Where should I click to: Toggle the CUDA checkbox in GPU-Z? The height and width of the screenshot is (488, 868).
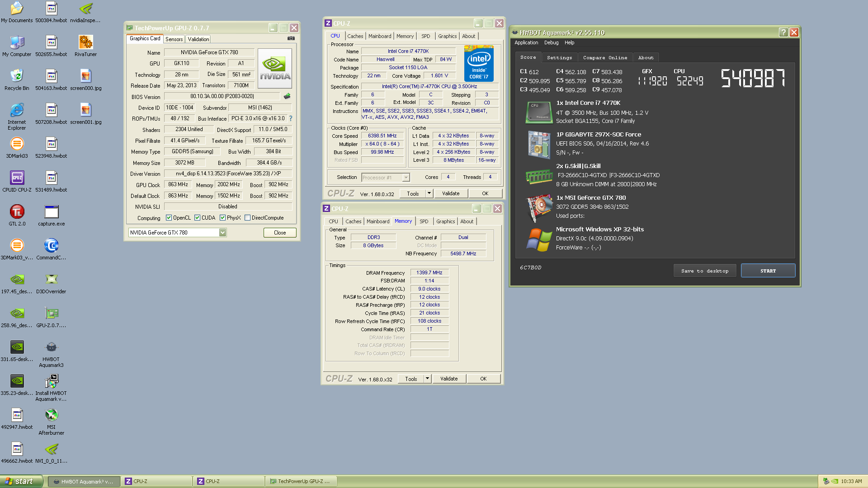click(x=197, y=218)
